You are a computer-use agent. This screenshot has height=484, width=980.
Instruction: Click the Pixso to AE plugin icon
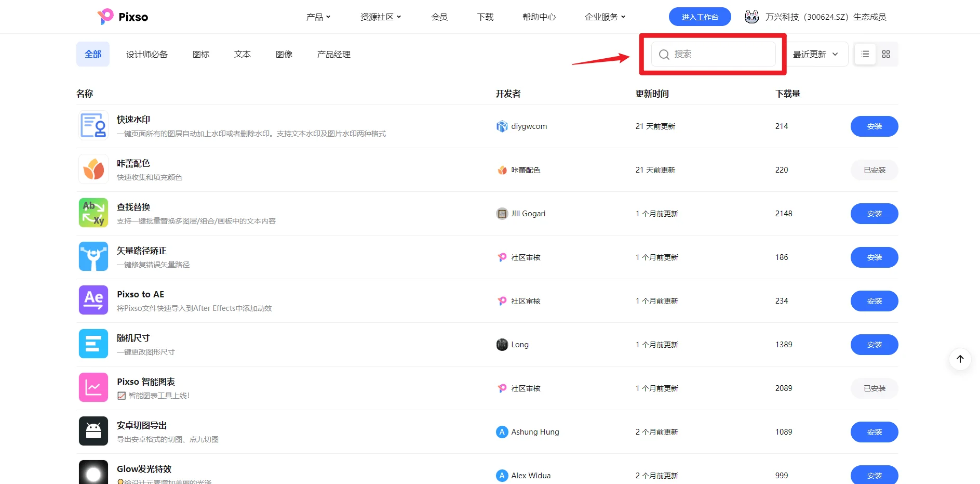93,300
